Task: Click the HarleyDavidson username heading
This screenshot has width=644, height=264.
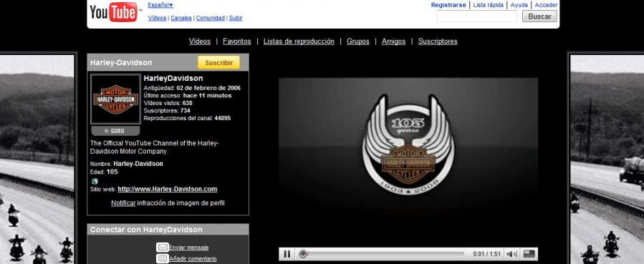Action: (x=173, y=78)
